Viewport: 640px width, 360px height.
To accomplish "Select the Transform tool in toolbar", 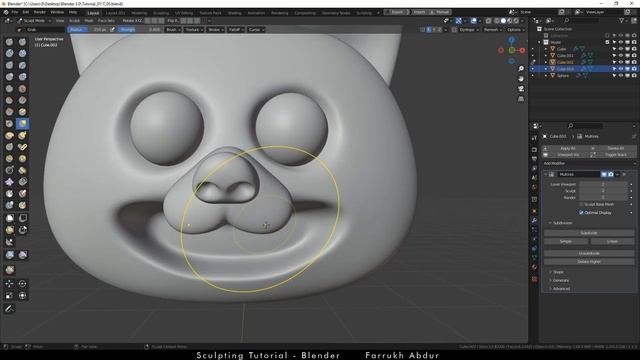I will coord(22,295).
